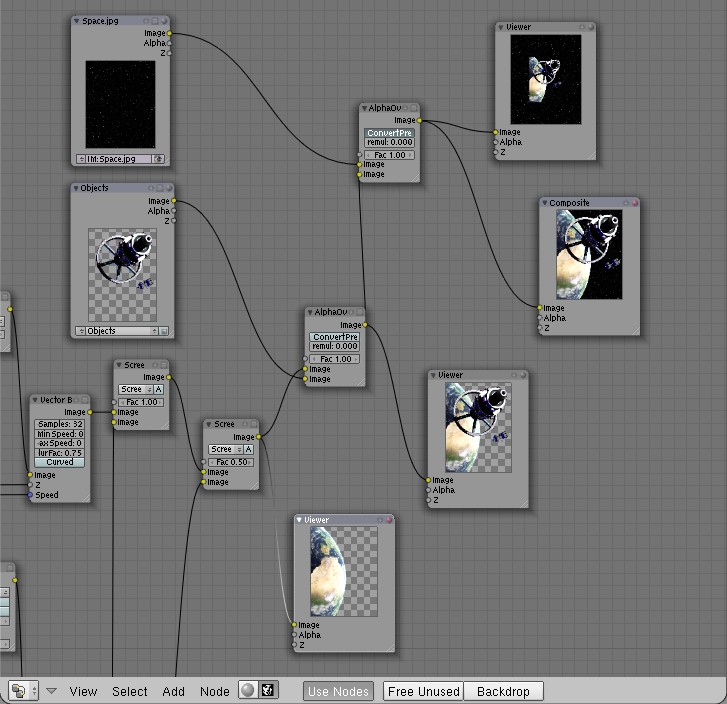
Task: Click options icon in Space.jpg node header
Action: [x=155, y=21]
